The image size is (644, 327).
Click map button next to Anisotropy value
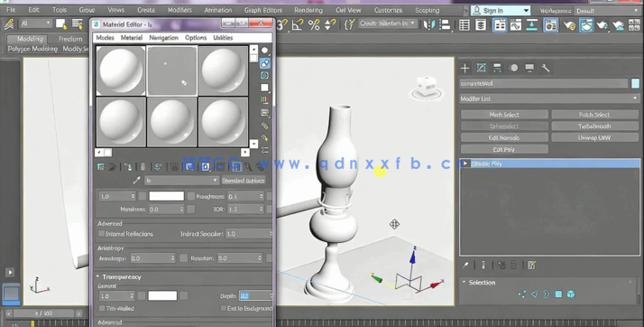click(x=184, y=258)
